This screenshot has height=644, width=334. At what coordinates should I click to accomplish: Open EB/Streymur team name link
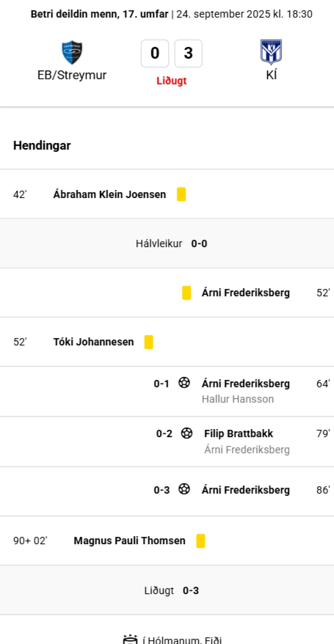pos(72,75)
